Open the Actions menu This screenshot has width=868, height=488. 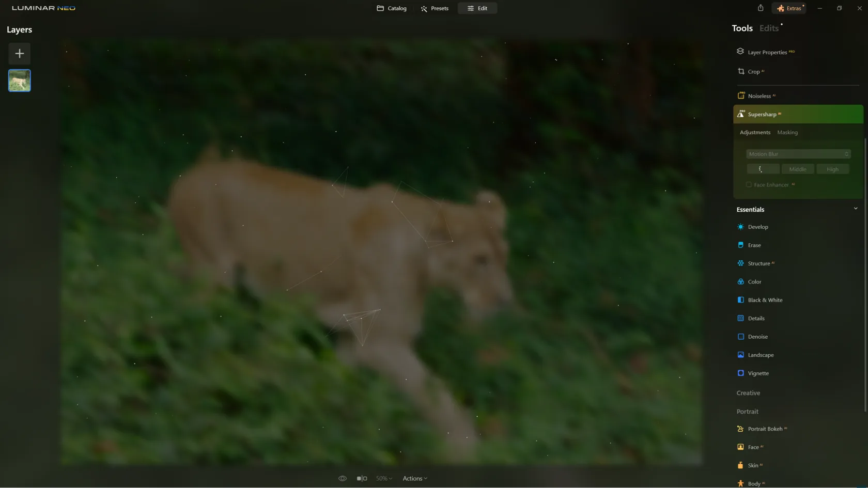(x=414, y=479)
